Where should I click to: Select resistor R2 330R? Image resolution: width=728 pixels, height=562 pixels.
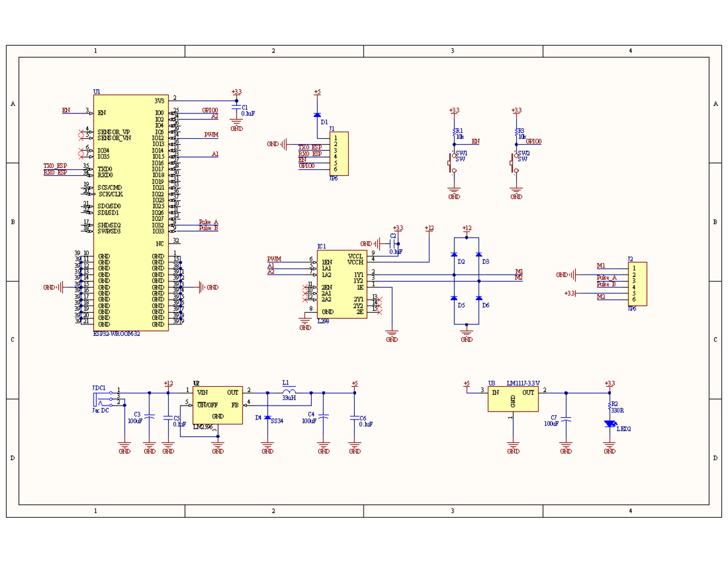click(x=610, y=405)
